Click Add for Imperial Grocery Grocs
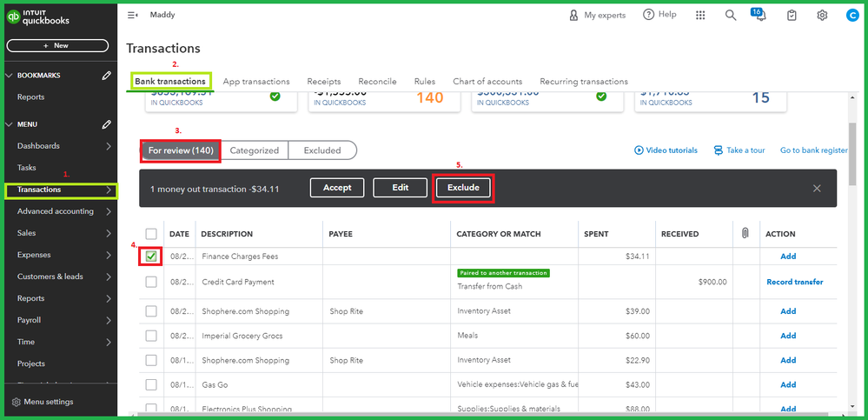Viewport: 868px width, 420px height. [x=788, y=336]
